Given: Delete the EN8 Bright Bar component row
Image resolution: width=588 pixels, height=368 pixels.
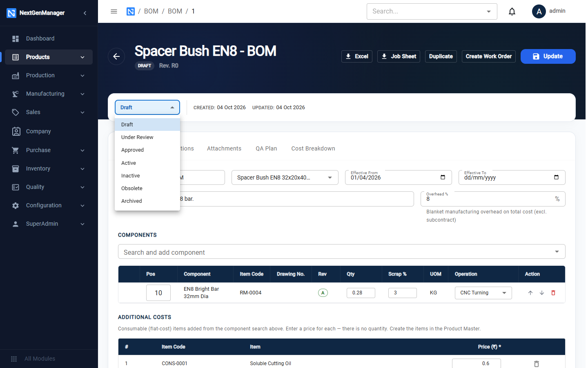Looking at the screenshot, I should point(553,293).
